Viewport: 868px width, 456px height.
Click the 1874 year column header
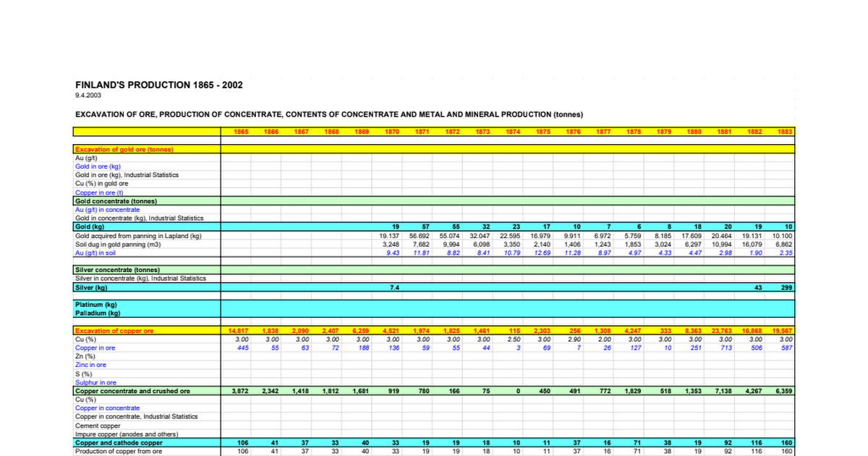(514, 132)
